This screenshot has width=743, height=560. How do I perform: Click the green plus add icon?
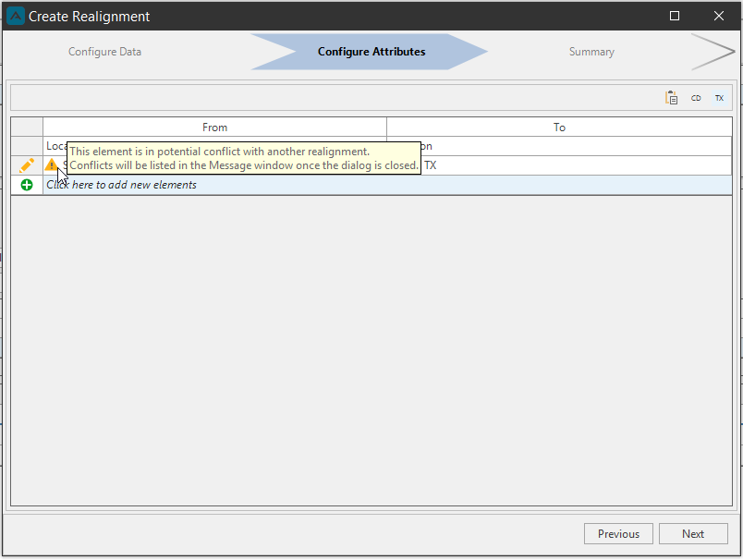[27, 185]
